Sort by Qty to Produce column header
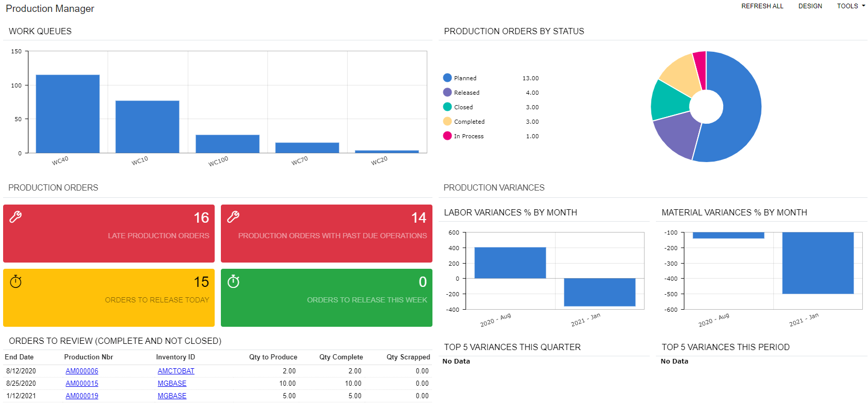This screenshot has height=406, width=868. (273, 357)
